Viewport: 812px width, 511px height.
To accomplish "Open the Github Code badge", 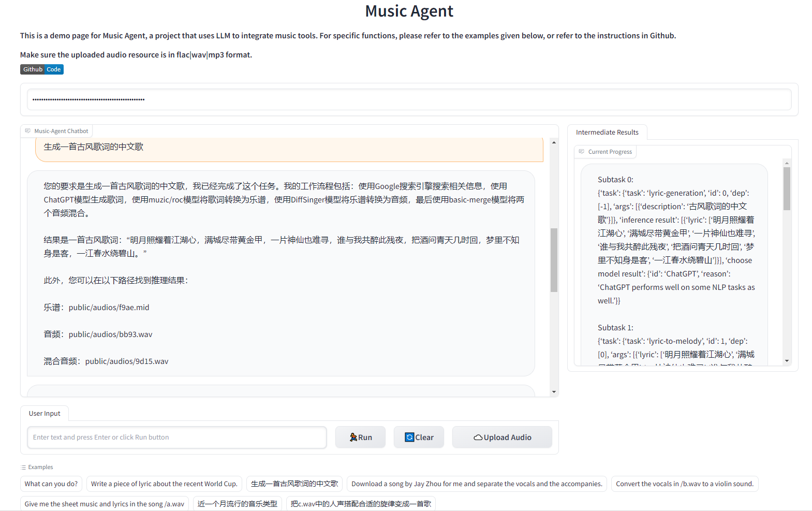I will 42,69.
